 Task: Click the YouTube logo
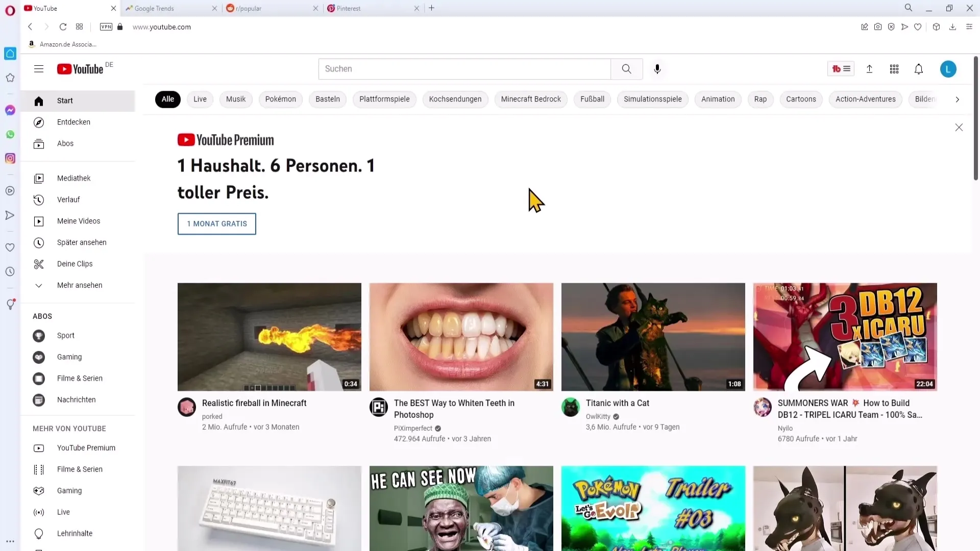click(x=80, y=69)
